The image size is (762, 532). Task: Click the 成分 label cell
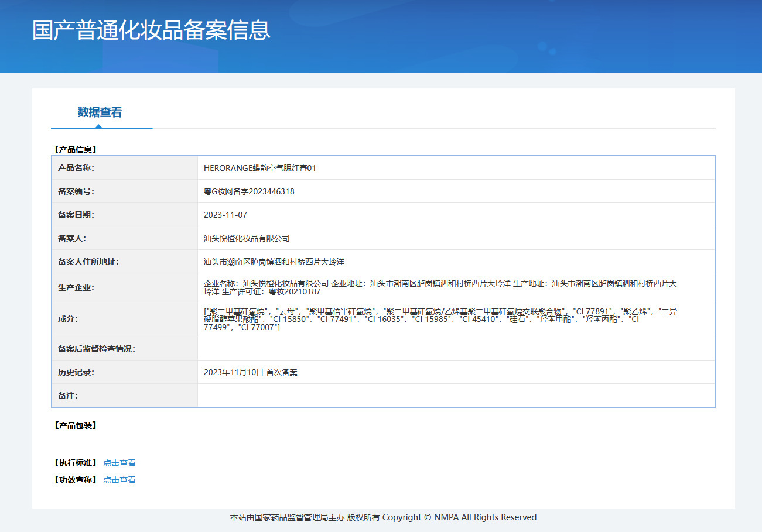(x=68, y=319)
